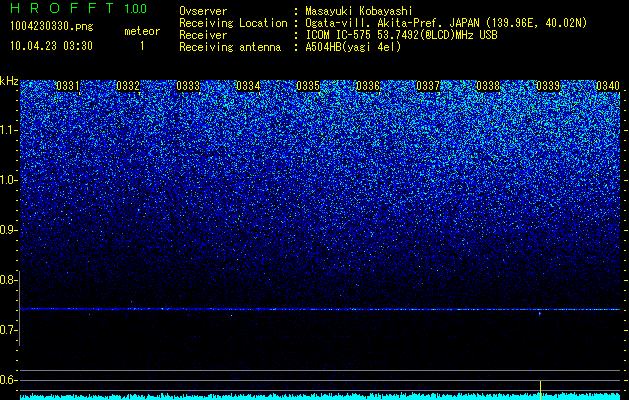Screen dimensions: 629x400
Task: Select the filename 1004230330.png
Action: (52, 27)
